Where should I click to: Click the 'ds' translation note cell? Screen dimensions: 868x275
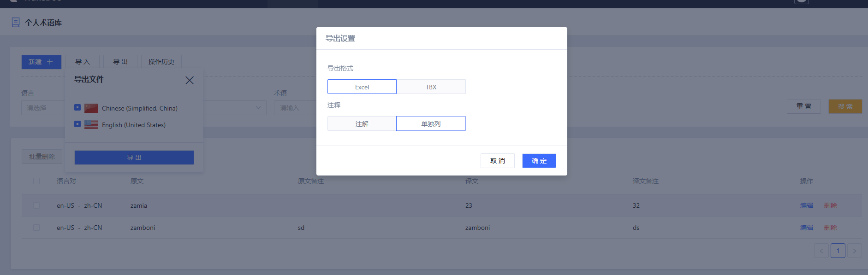coord(636,228)
